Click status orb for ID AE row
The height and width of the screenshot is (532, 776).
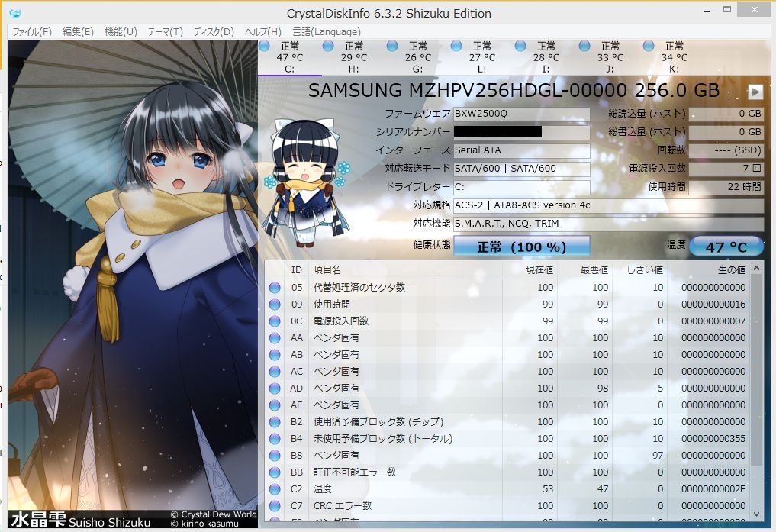click(275, 405)
